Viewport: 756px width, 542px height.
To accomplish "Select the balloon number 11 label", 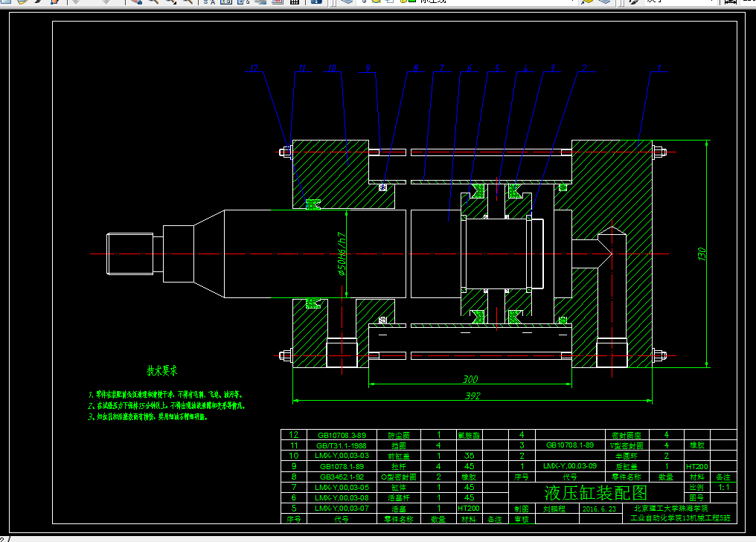I will point(302,68).
